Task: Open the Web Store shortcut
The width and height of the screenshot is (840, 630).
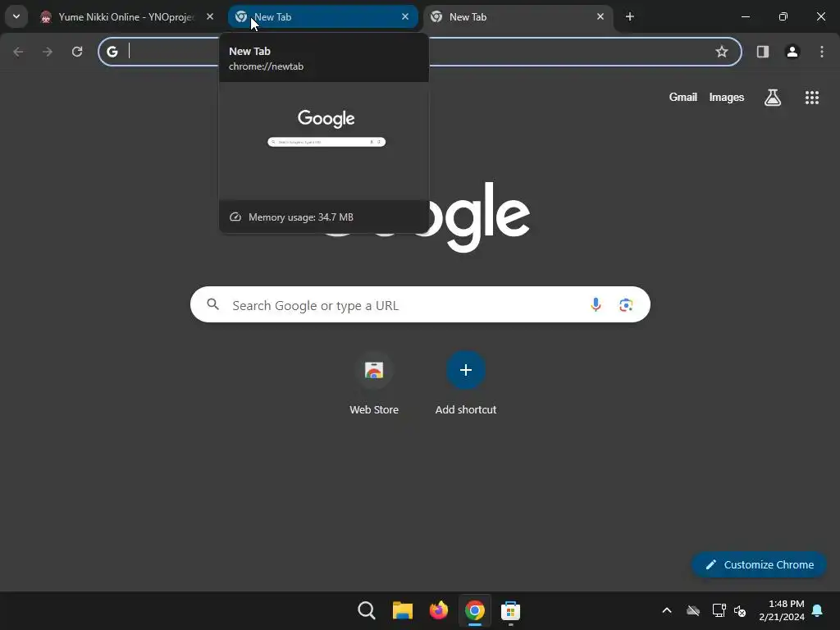Action: [374, 382]
